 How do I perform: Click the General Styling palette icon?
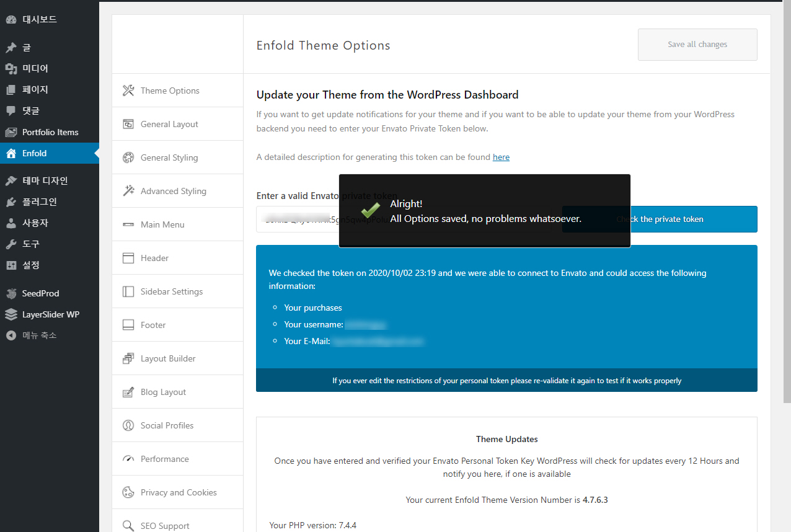(128, 157)
